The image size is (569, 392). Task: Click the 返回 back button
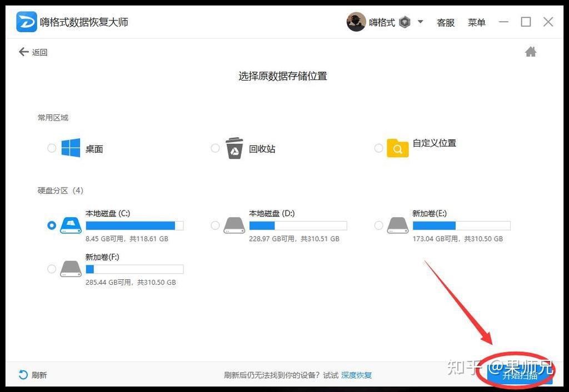pos(33,52)
